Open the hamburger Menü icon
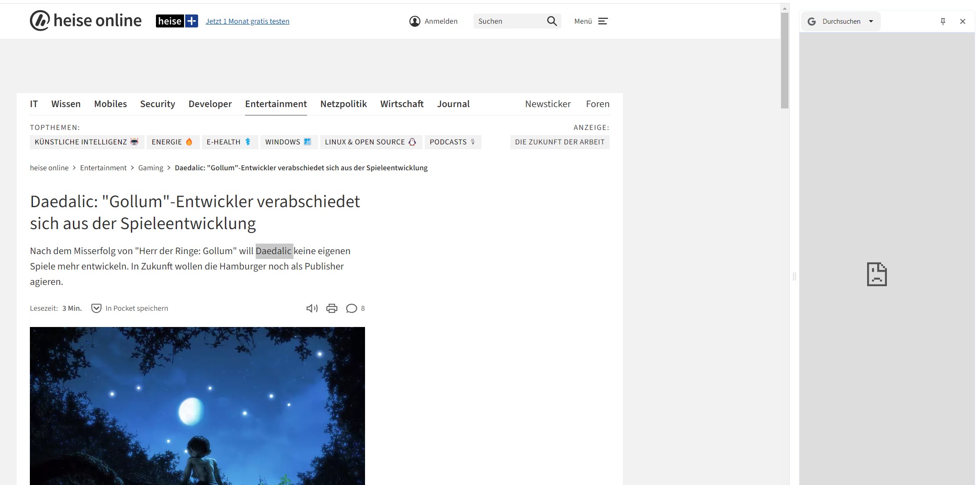The image size is (980, 485). pos(603,21)
